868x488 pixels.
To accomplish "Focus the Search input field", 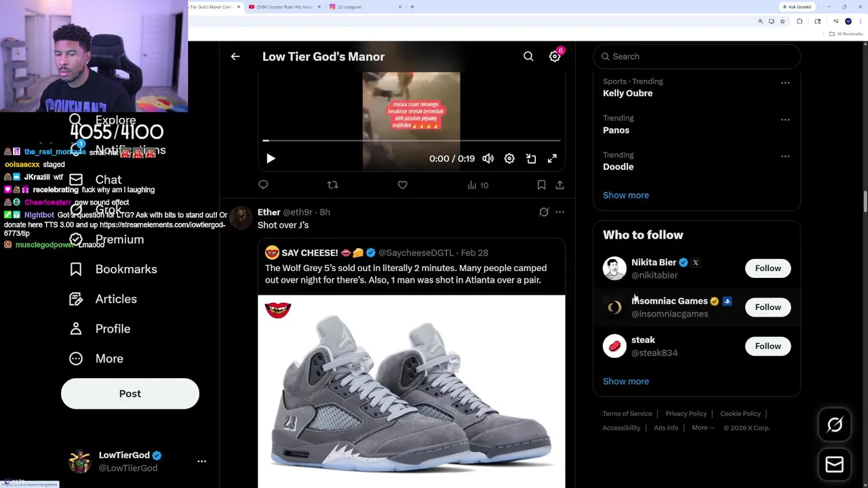I will pos(697,56).
